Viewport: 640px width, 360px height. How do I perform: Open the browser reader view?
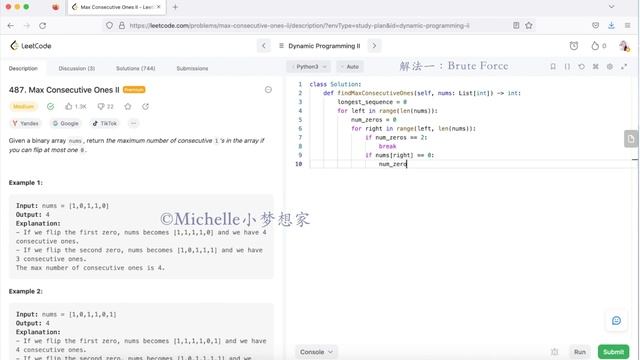[516, 25]
